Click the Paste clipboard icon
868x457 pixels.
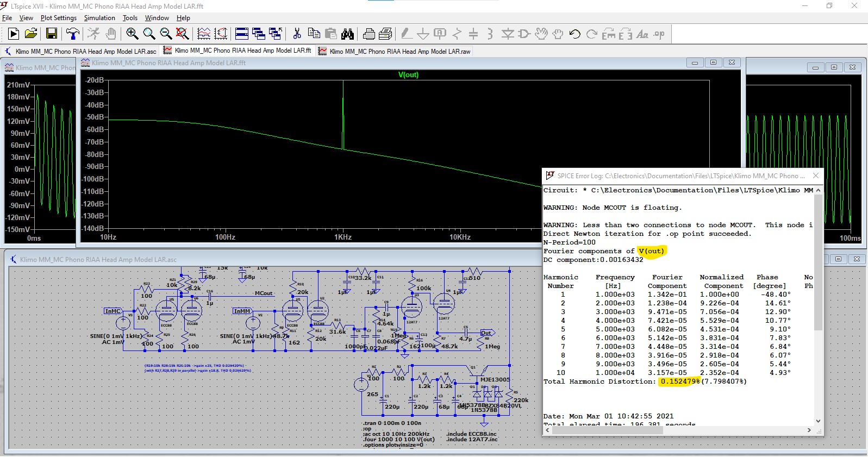click(330, 34)
